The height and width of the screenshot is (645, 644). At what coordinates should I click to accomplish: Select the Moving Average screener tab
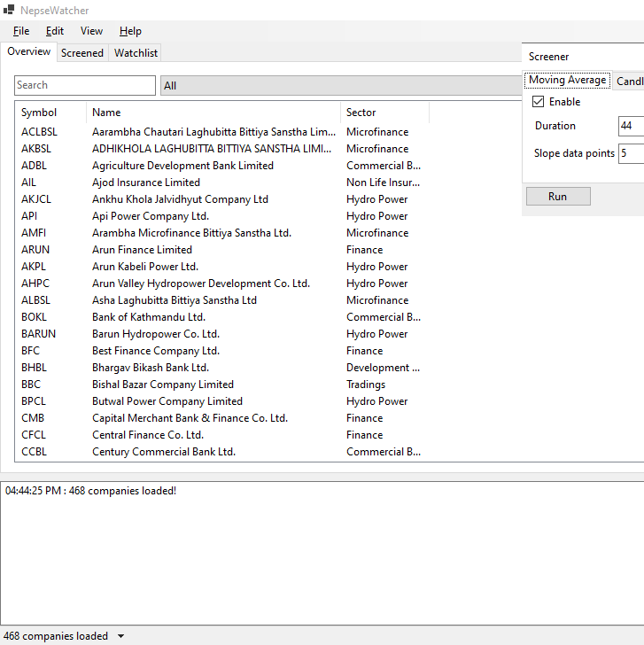(x=567, y=81)
